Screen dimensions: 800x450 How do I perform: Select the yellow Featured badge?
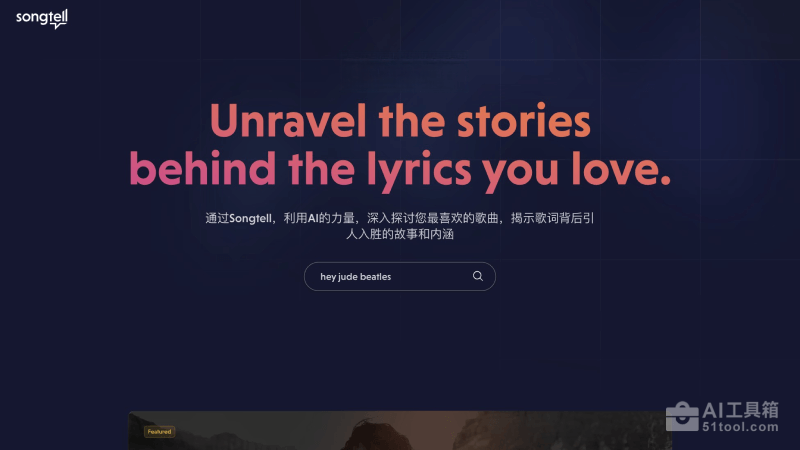coord(159,432)
